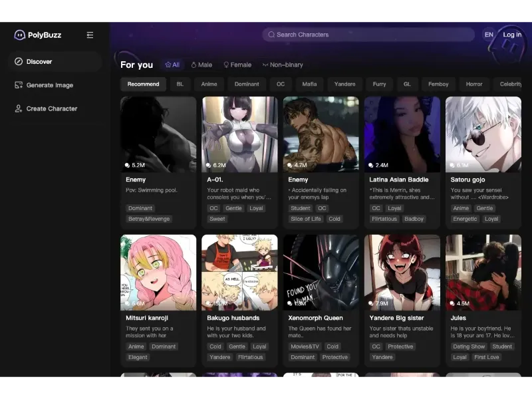Open the Satoru gojo character card title
Image resolution: width=532 pixels, height=399 pixels.
click(x=467, y=180)
